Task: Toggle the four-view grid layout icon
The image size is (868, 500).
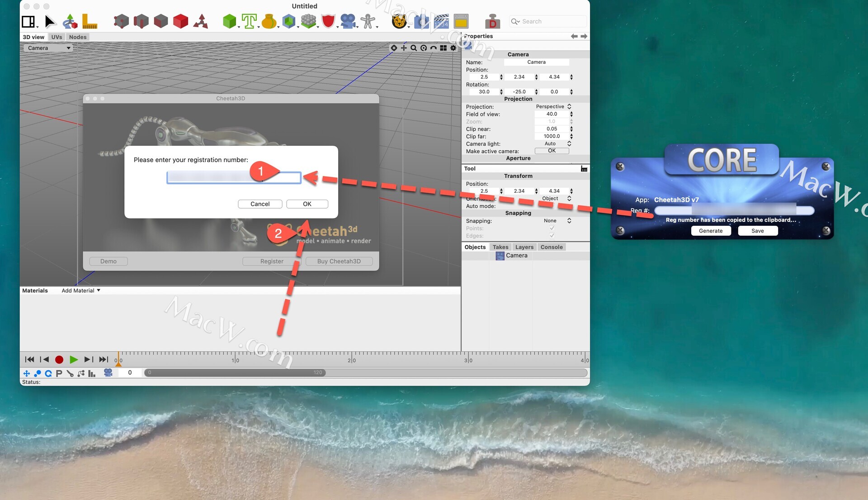Action: tap(443, 48)
